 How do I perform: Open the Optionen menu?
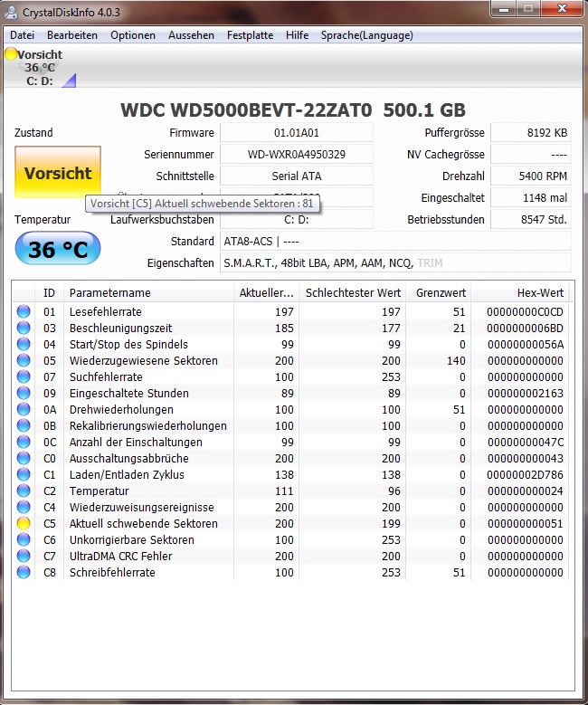133,35
